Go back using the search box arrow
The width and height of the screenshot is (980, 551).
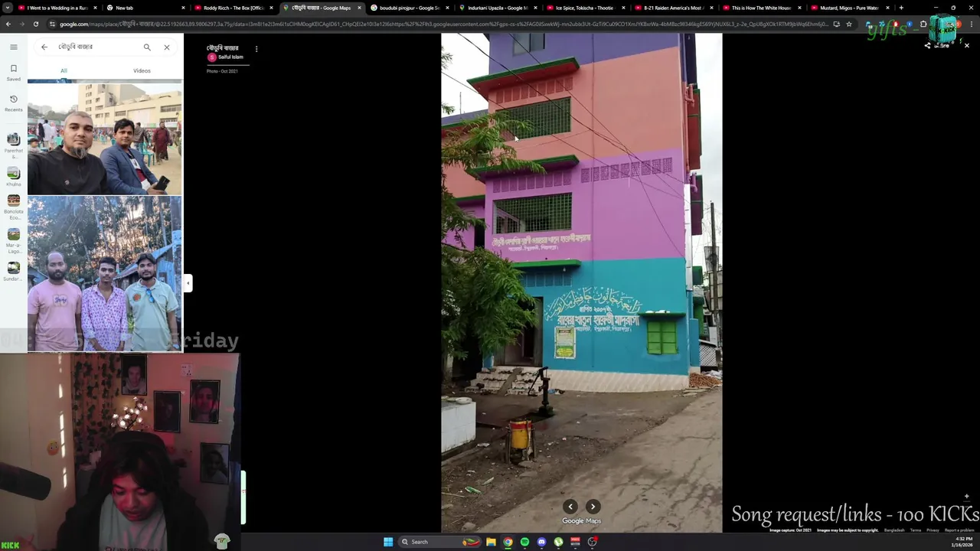point(44,47)
